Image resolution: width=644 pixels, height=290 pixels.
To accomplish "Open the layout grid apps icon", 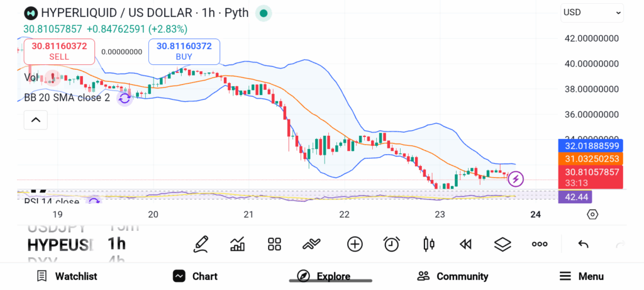I will coord(274,244).
